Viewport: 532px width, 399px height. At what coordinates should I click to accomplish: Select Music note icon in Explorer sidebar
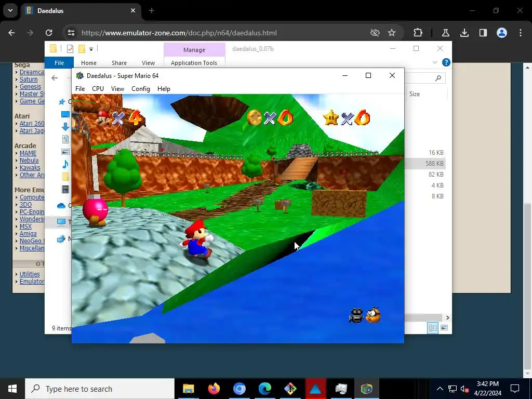[65, 164]
